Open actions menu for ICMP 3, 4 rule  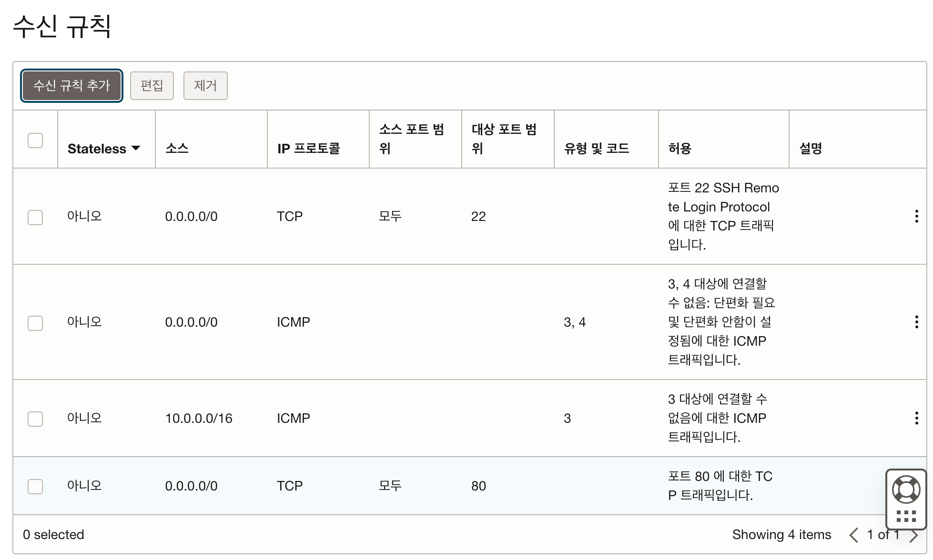tap(916, 322)
